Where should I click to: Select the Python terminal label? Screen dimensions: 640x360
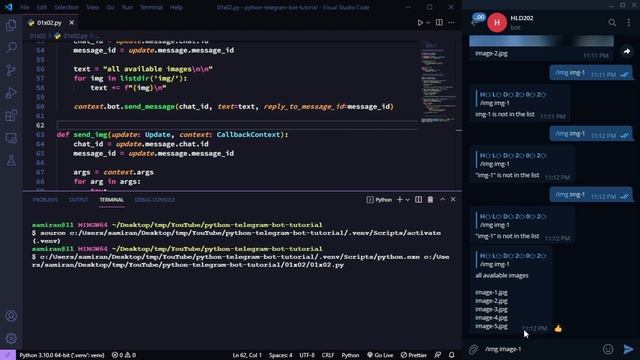point(379,200)
